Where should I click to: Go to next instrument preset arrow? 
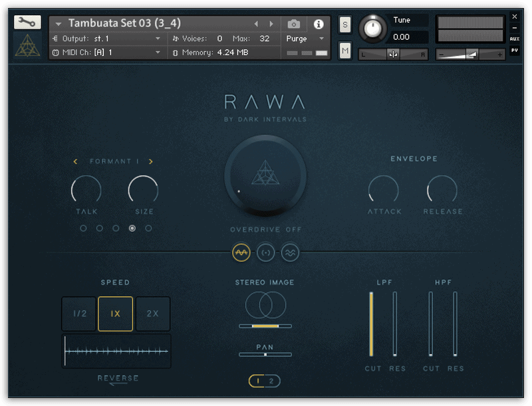coord(271,24)
